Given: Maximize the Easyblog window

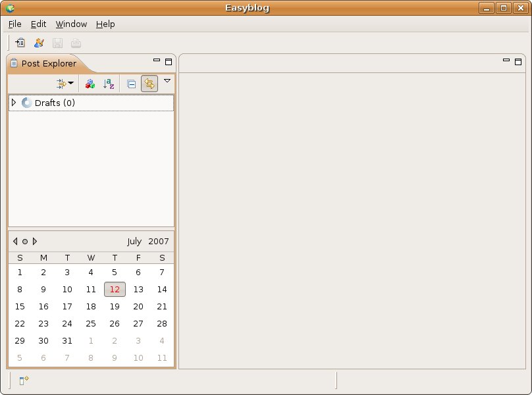Looking at the screenshot, I should coord(504,8).
